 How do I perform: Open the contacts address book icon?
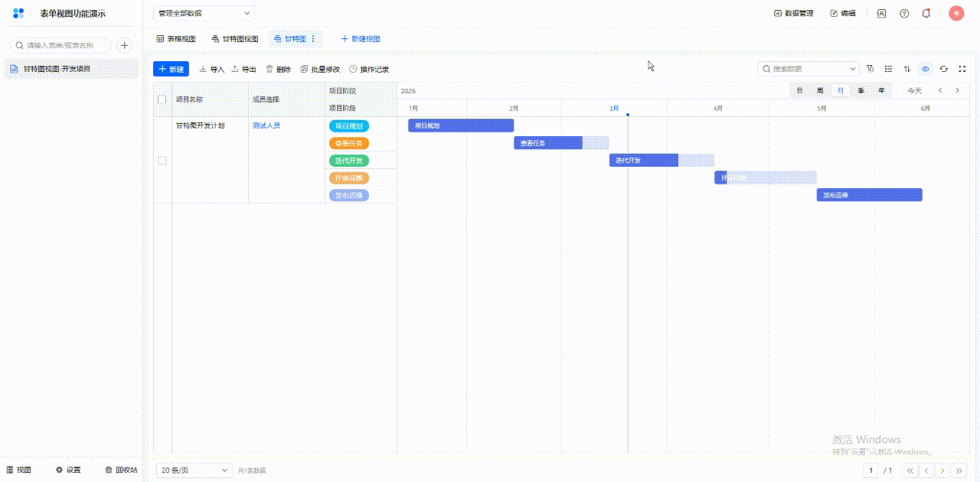coord(881,13)
